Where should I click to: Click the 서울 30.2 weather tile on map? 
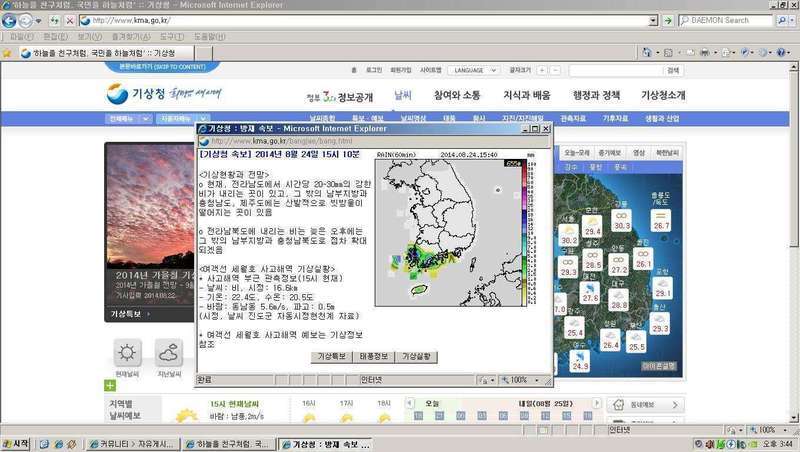coord(569,235)
